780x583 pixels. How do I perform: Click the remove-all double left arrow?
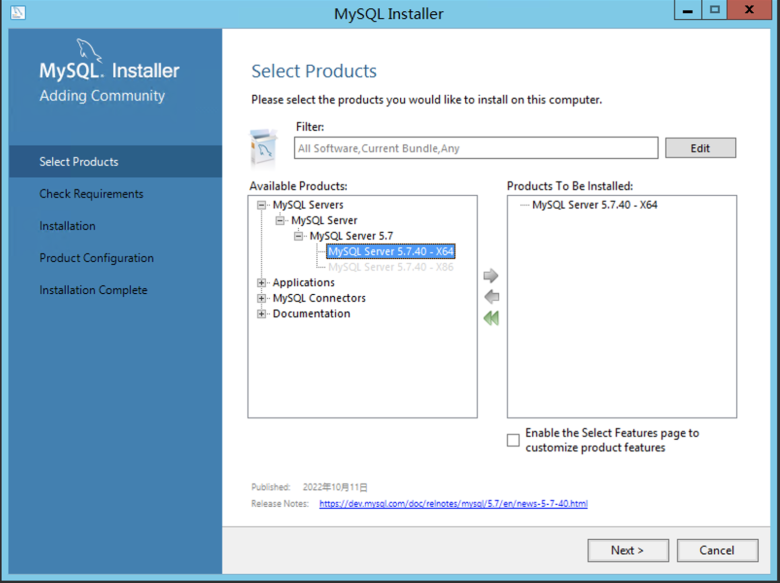pos(490,318)
